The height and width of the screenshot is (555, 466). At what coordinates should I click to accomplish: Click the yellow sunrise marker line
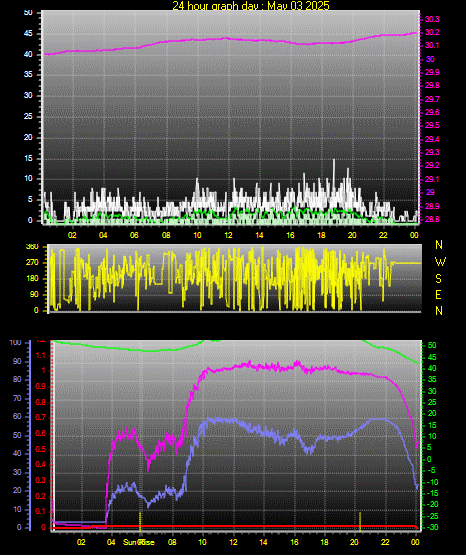point(140,521)
